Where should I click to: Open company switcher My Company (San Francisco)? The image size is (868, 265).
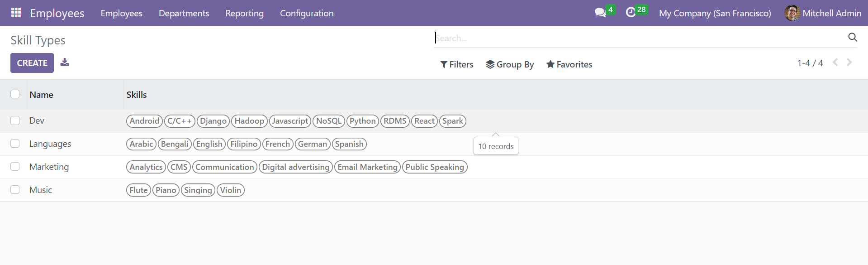click(715, 13)
